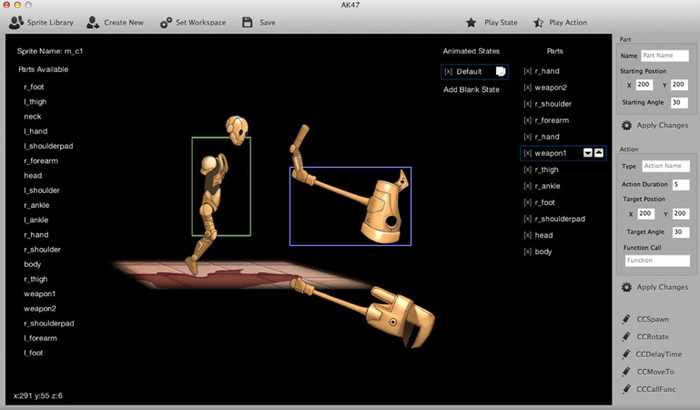Select weapon1 row in Parts column
The height and width of the screenshot is (410, 700).
pyautogui.click(x=563, y=153)
